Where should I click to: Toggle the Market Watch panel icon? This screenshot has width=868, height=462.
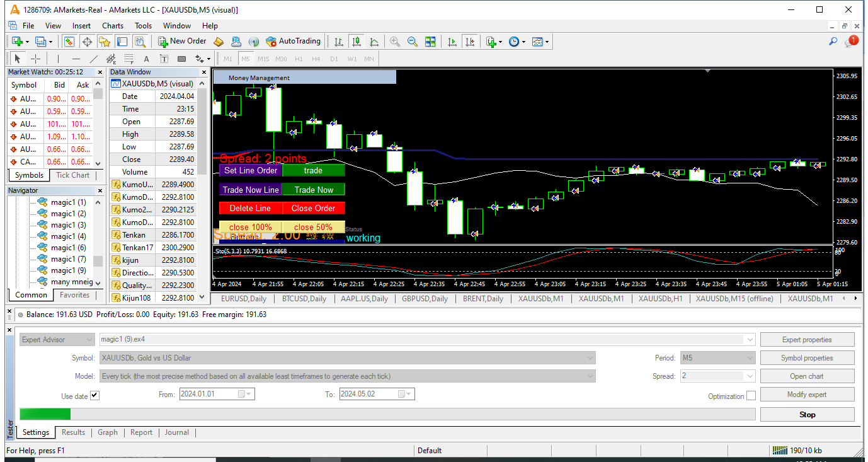click(69, 42)
